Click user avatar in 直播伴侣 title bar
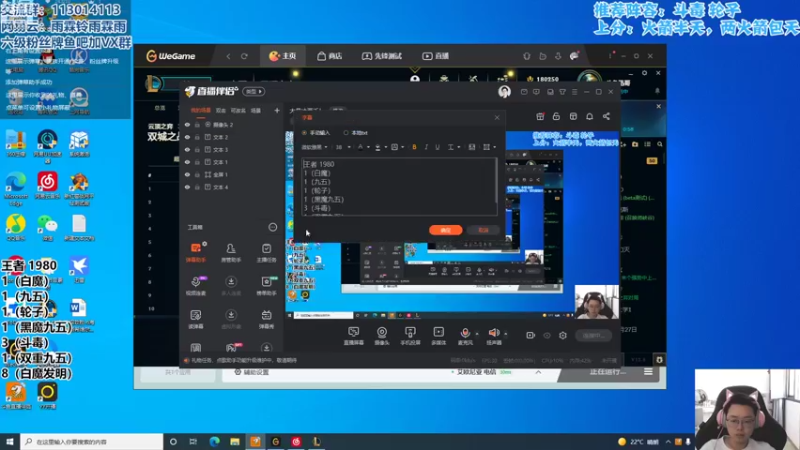The image size is (800, 450). point(504,91)
